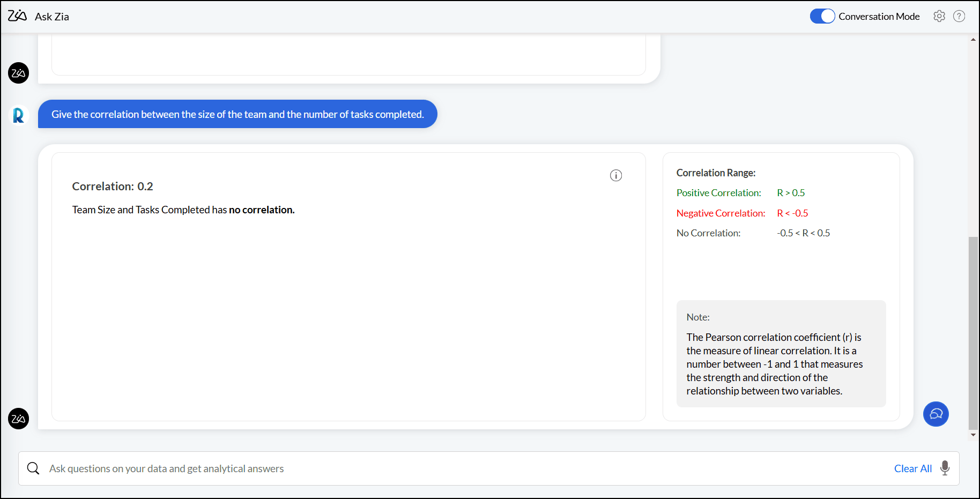Click the Ask Zia title text
The width and height of the screenshot is (980, 499).
coord(51,16)
